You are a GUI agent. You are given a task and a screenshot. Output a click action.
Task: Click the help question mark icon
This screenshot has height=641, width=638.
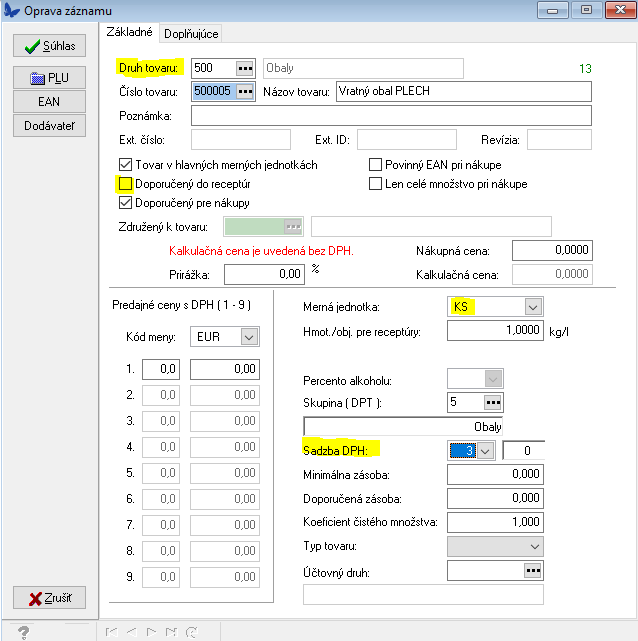click(23, 632)
